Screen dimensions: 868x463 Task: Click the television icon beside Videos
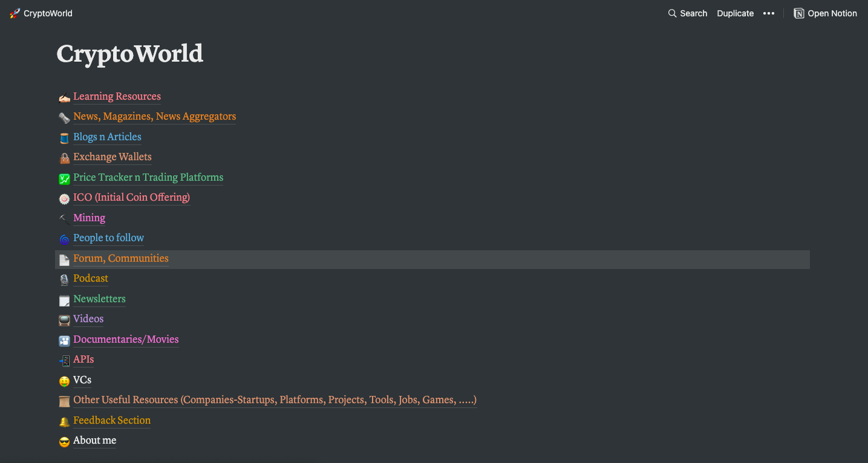coord(64,320)
